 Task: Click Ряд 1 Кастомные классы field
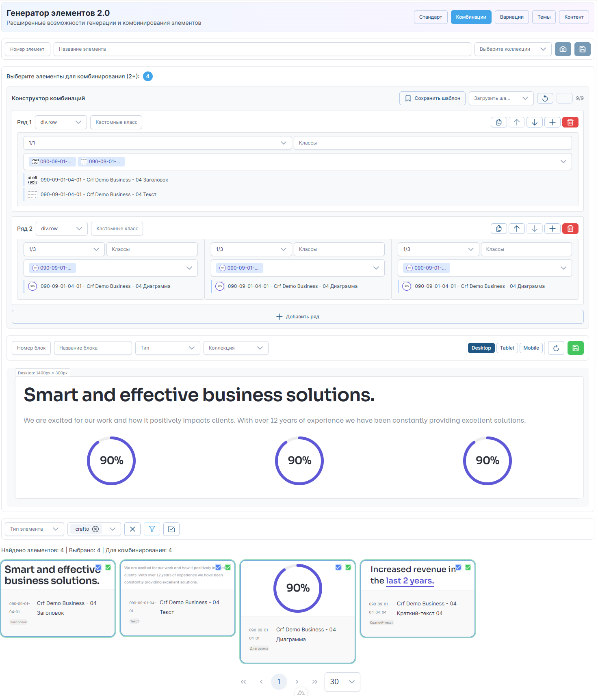click(116, 122)
